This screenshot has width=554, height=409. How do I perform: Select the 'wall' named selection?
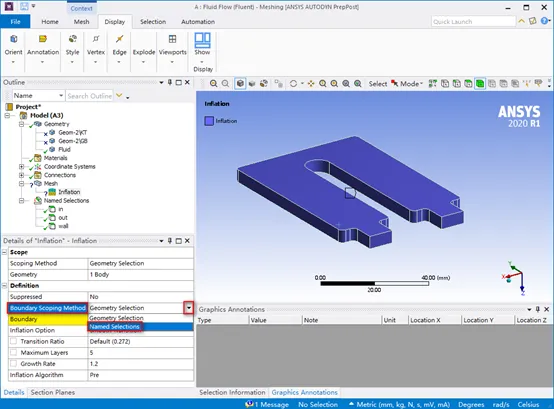click(63, 226)
